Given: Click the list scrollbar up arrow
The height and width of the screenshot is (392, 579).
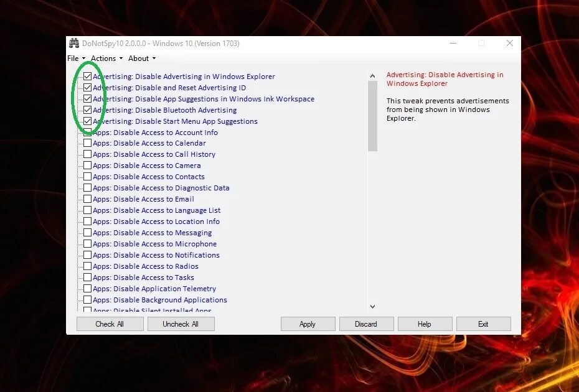Looking at the screenshot, I should point(372,76).
